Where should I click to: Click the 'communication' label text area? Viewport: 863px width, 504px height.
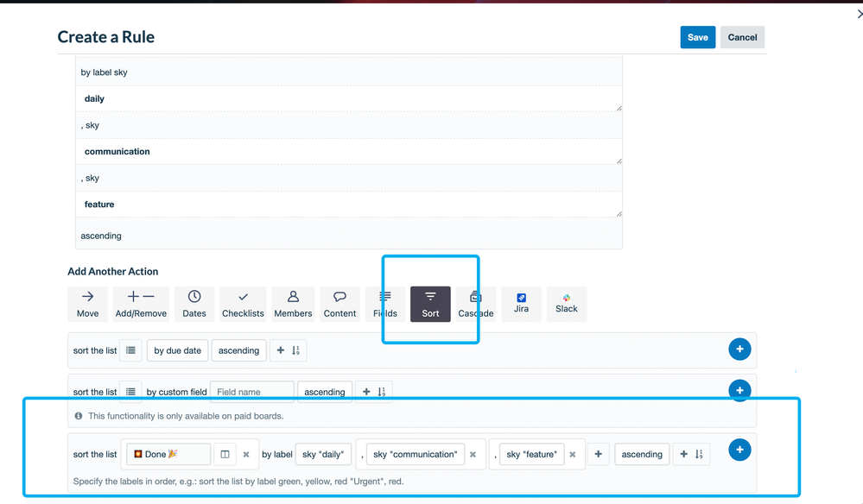click(349, 152)
